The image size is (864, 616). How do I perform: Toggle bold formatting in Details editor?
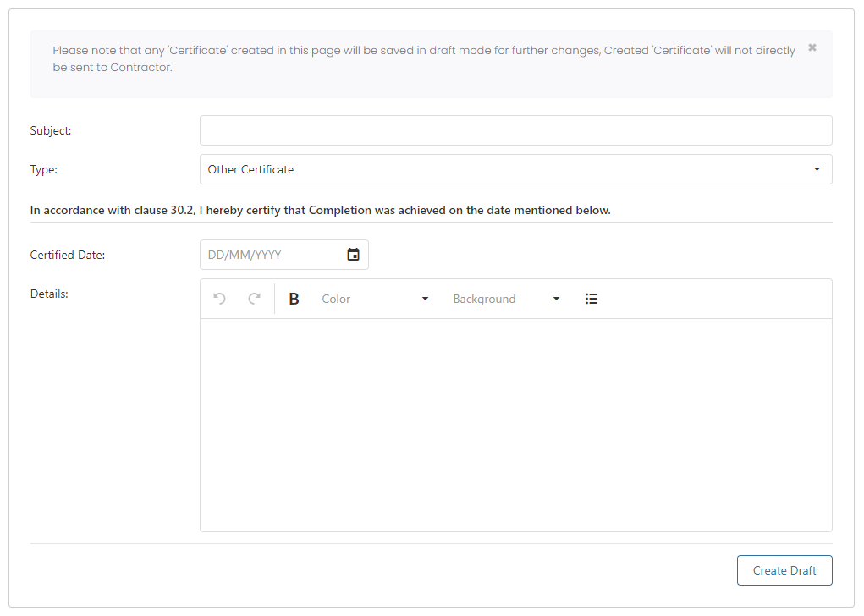(294, 299)
